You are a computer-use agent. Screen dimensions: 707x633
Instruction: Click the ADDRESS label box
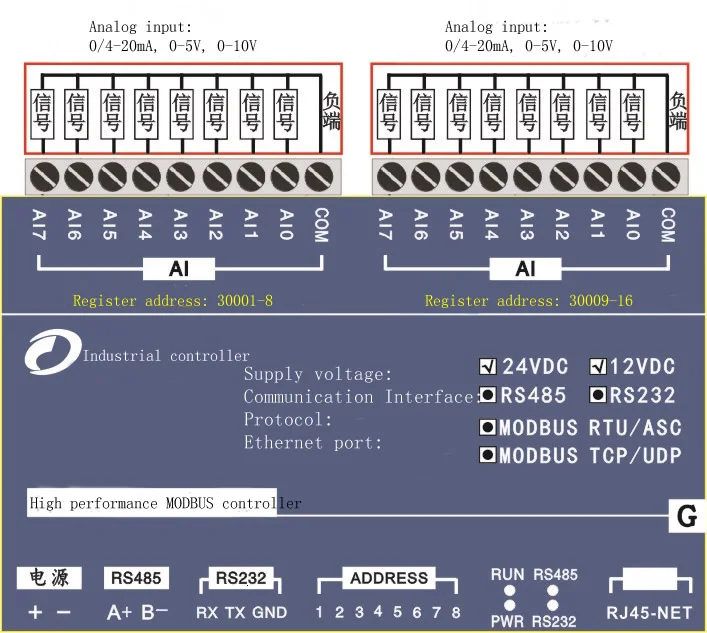click(x=389, y=578)
